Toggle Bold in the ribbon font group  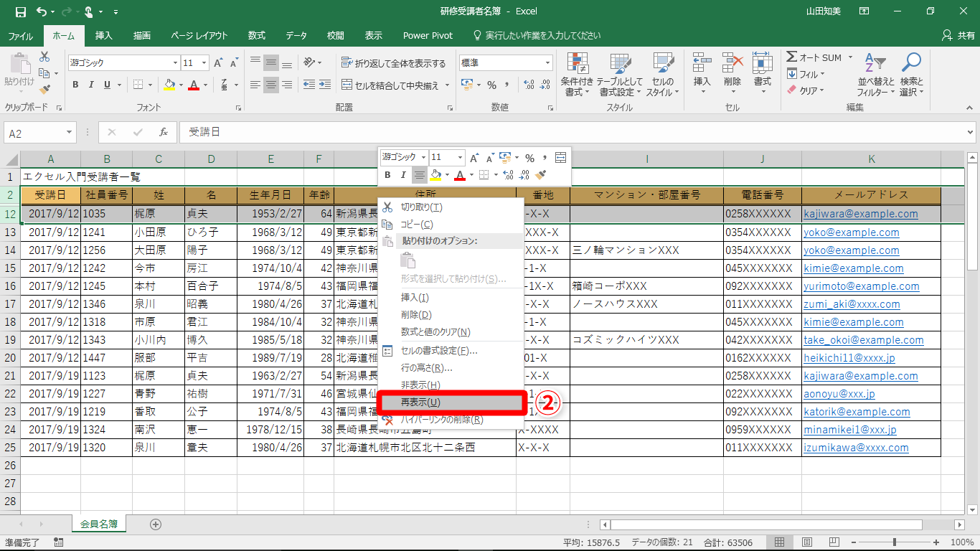(x=75, y=85)
